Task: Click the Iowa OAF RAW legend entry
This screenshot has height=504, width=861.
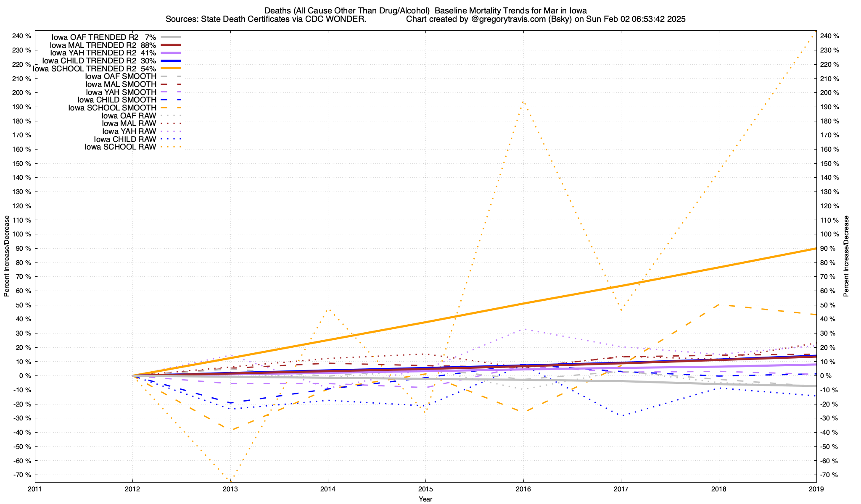Action: [129, 116]
